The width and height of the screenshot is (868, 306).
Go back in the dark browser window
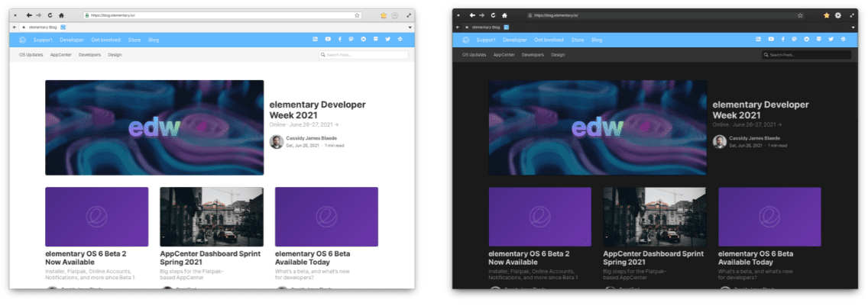(472, 15)
